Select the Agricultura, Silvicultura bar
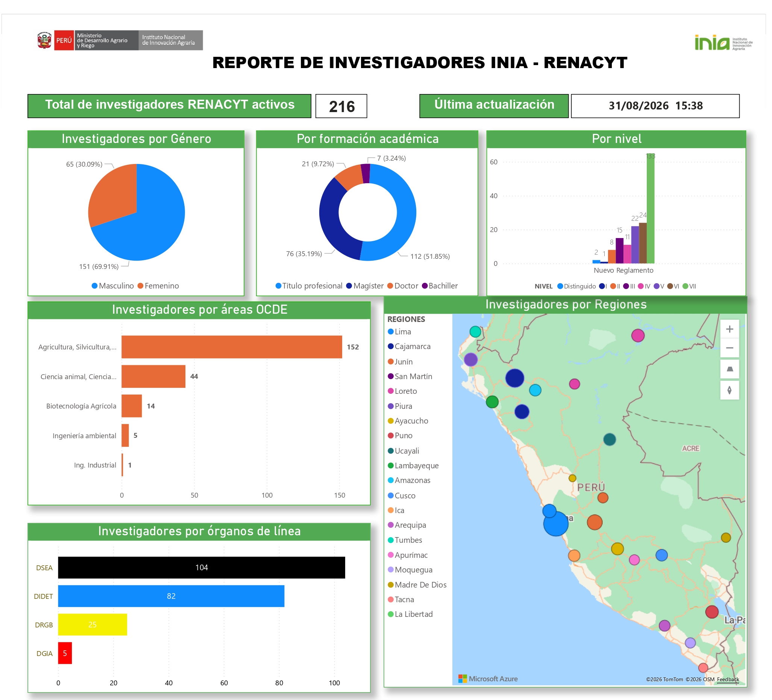Screen dimensions: 772x700 232,347
